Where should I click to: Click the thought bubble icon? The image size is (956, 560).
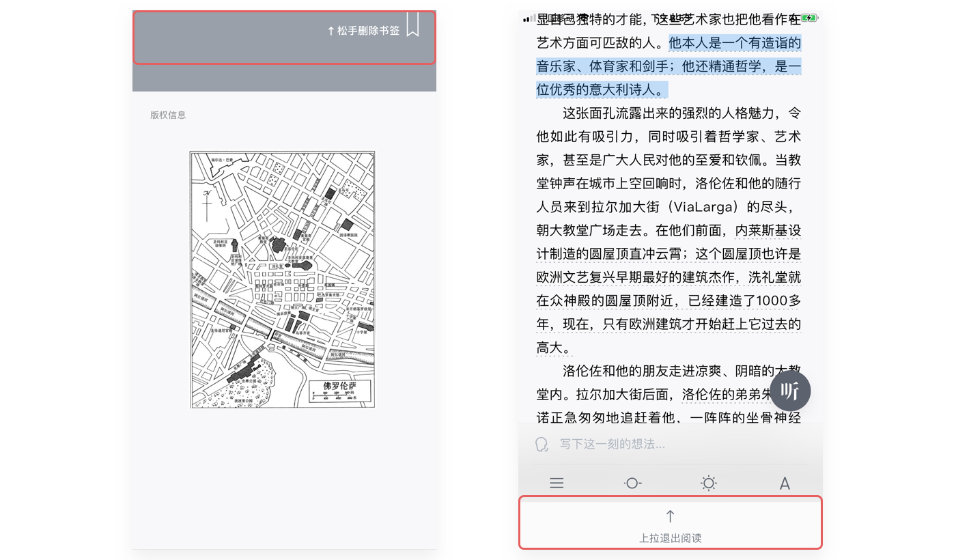point(542,445)
